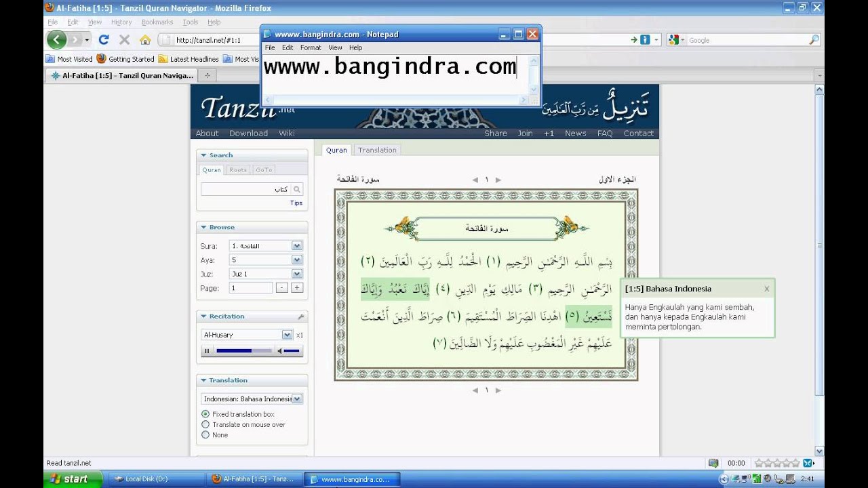Pause the recitation playback

[207, 350]
